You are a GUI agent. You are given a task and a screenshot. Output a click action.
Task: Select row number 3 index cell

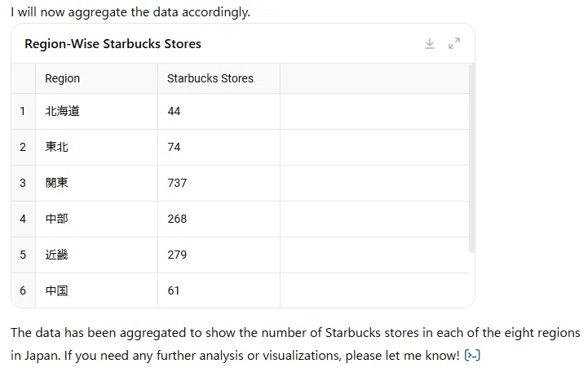24,183
